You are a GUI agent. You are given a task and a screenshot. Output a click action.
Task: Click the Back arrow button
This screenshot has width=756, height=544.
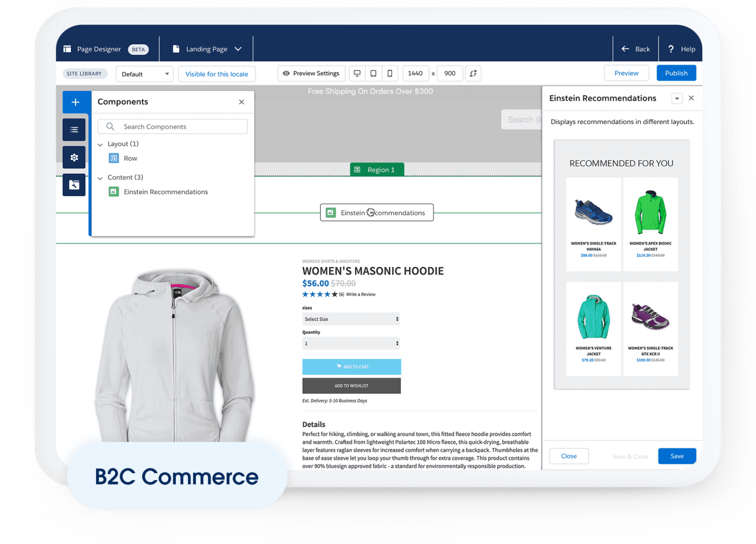point(635,49)
